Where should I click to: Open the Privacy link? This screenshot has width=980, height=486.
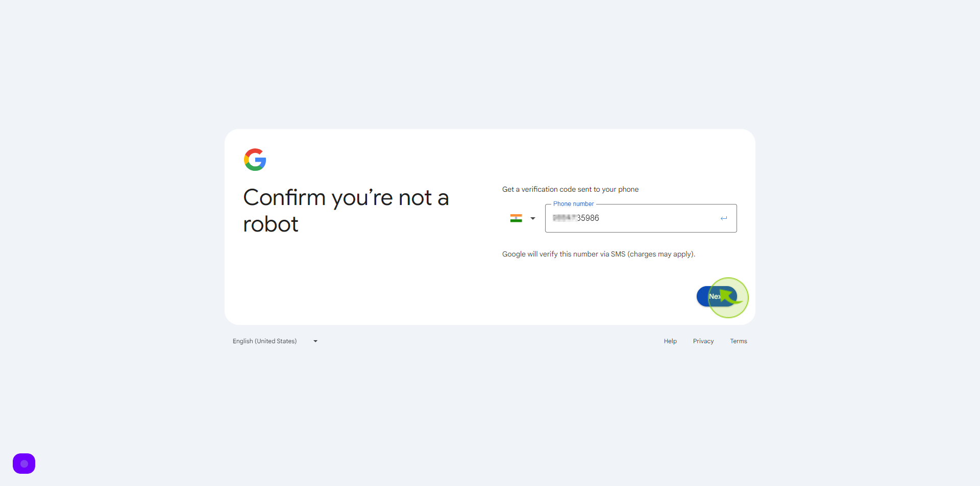click(703, 341)
